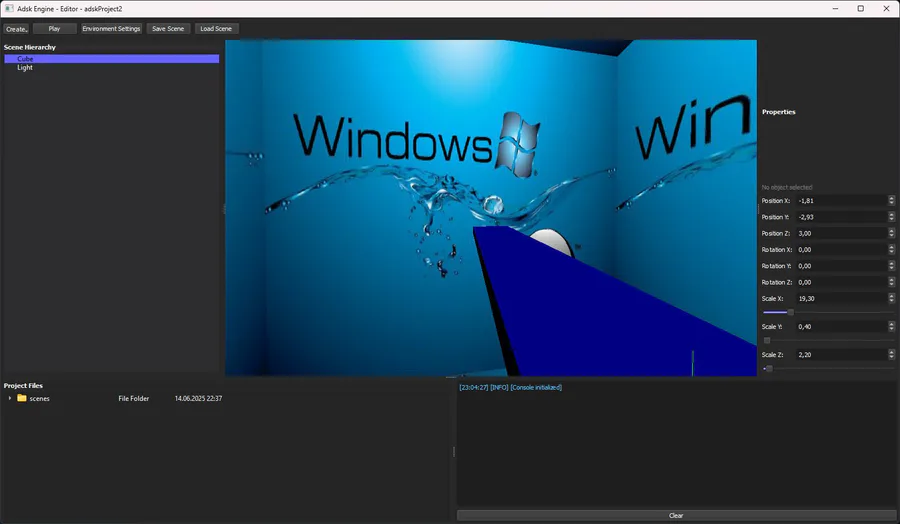The height and width of the screenshot is (524, 900).
Task: Click Scale X spinner arrows
Action: click(x=891, y=298)
